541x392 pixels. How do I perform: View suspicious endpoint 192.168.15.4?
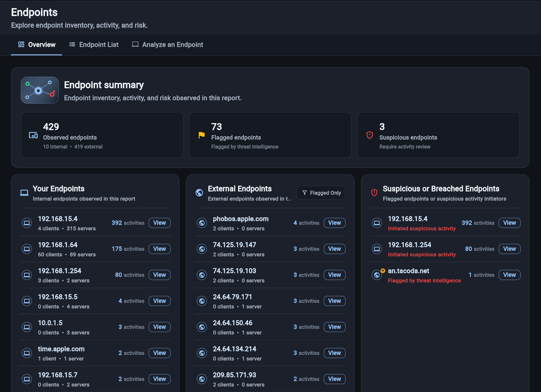click(x=510, y=223)
